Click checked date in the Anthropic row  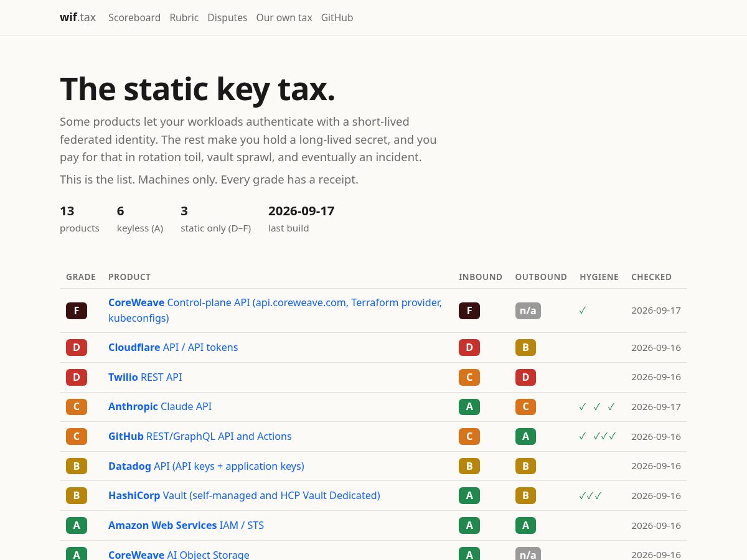(x=656, y=406)
